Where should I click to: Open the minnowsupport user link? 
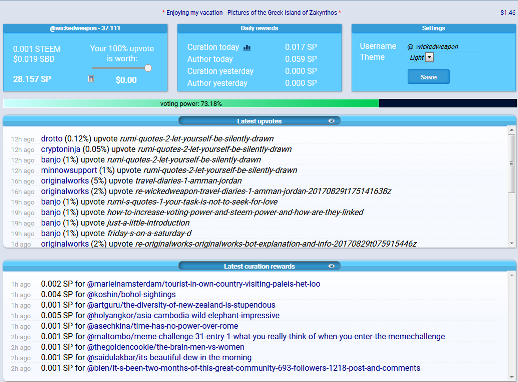pos(69,170)
